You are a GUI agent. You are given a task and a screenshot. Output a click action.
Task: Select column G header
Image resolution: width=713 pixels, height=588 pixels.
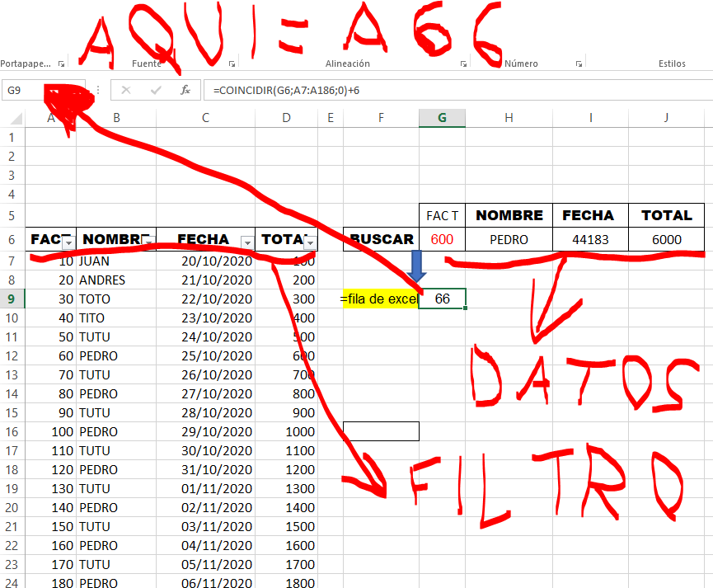(x=442, y=118)
